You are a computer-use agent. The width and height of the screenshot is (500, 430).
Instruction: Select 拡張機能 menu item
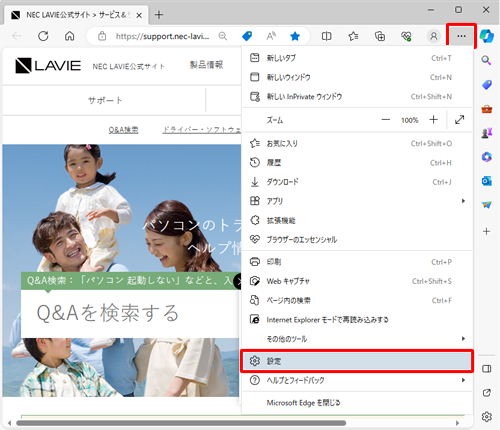pos(357,220)
